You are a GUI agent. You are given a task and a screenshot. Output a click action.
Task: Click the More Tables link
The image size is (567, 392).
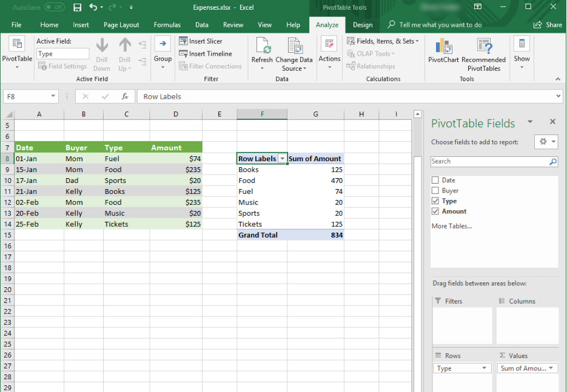tap(451, 226)
